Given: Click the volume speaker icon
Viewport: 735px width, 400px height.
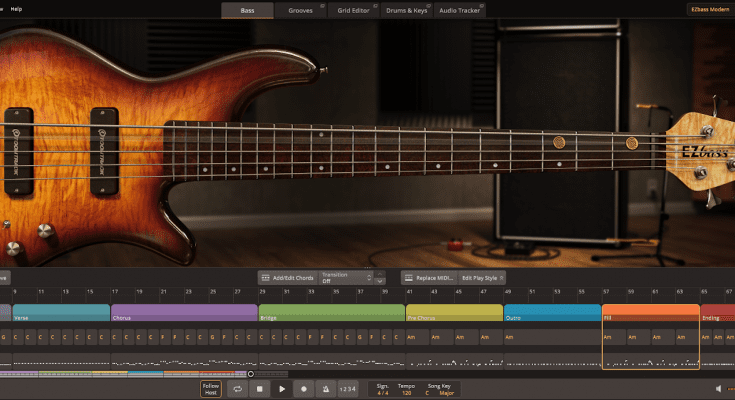Looking at the screenshot, I should click(x=718, y=388).
